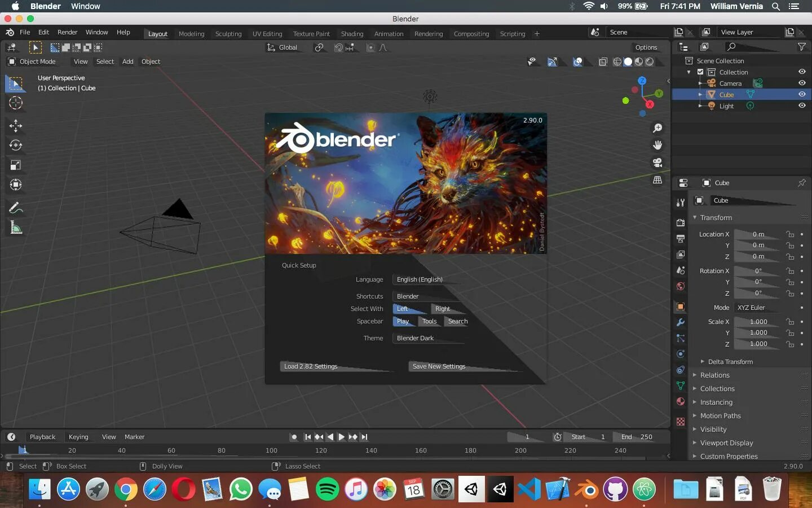Image resolution: width=812 pixels, height=508 pixels.
Task: Open World properties tab icon
Action: [681, 286]
